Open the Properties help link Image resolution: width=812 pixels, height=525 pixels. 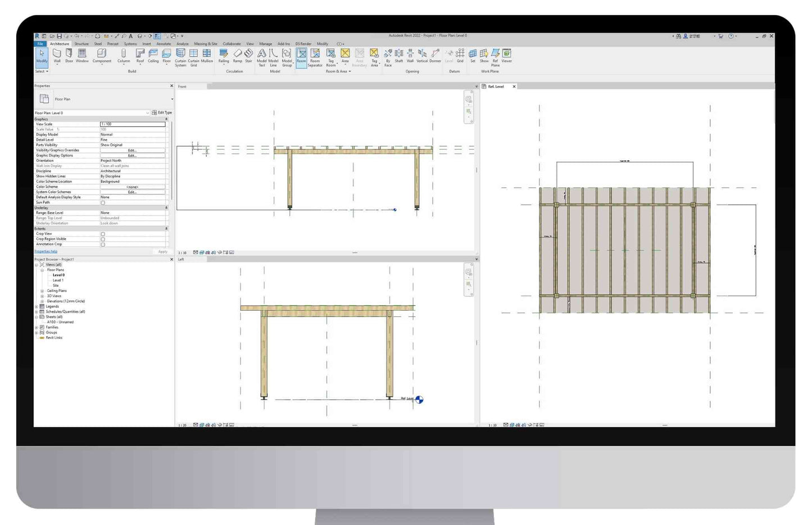coord(46,252)
